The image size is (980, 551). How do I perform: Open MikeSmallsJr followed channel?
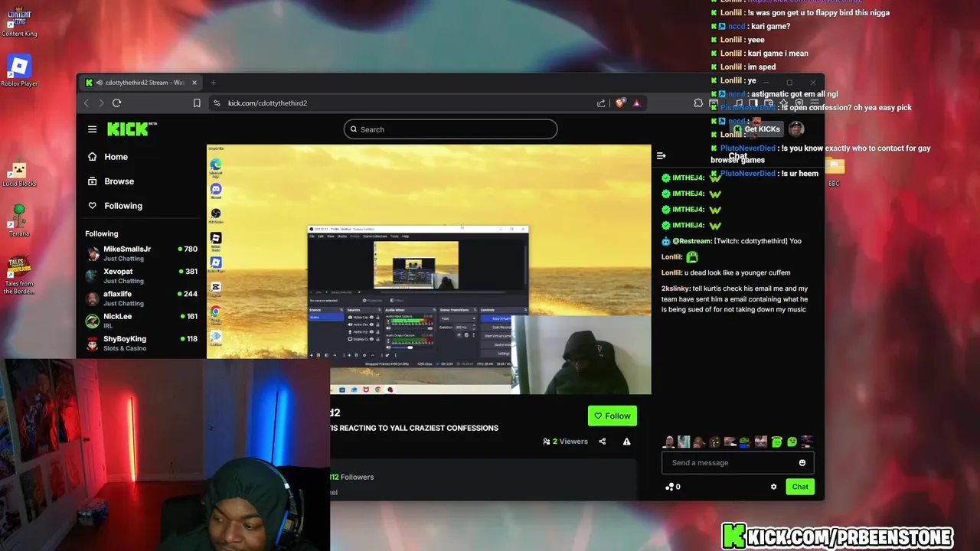point(142,253)
